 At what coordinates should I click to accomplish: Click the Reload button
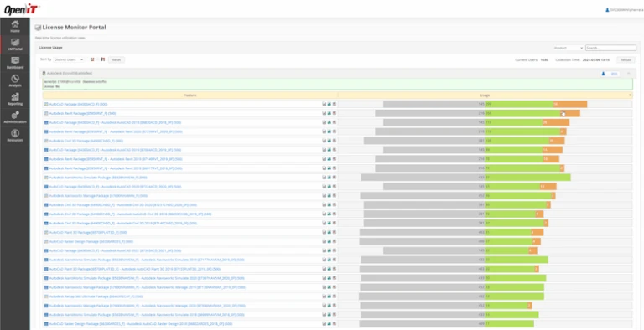tap(626, 60)
